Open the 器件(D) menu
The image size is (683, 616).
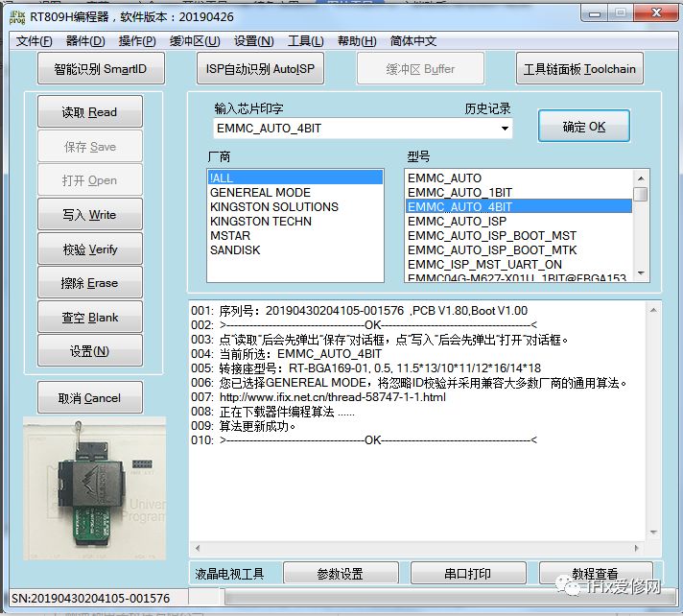[x=85, y=41]
